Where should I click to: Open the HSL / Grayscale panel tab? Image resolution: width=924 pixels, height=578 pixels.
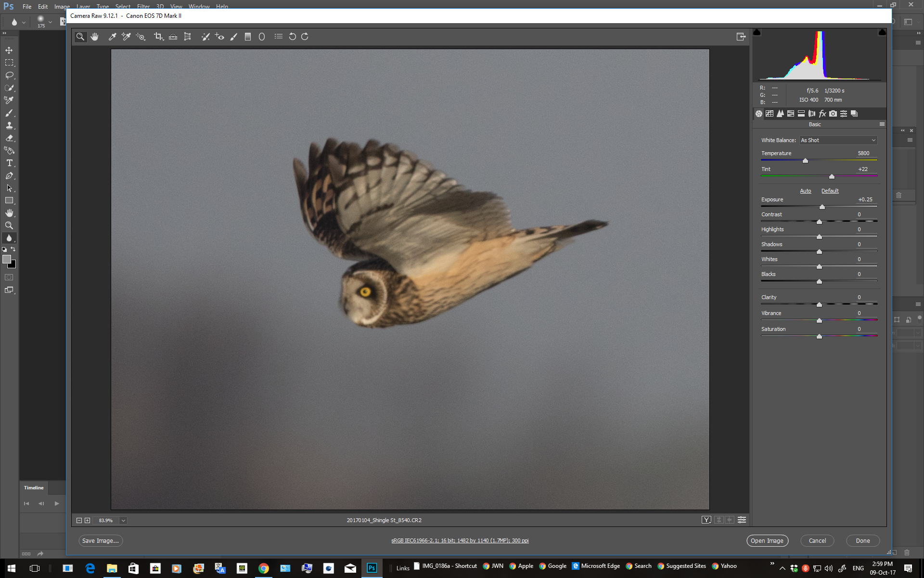point(791,114)
